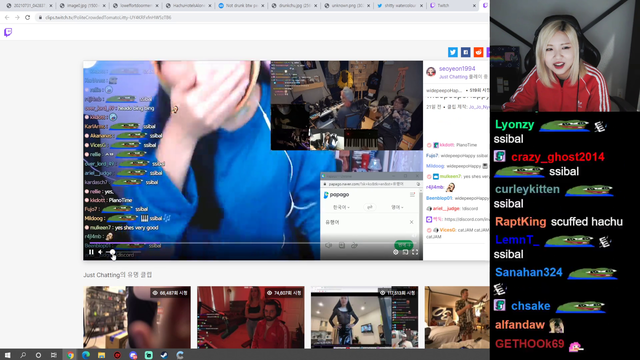Screen dimensions: 640x360
Task: Switch to the drunkchu.jpg browser tab
Action: point(294,6)
